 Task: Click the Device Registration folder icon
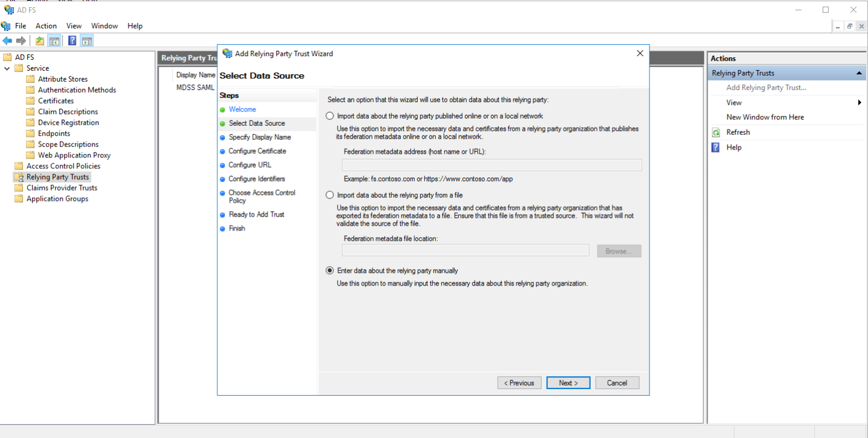pyautogui.click(x=30, y=123)
